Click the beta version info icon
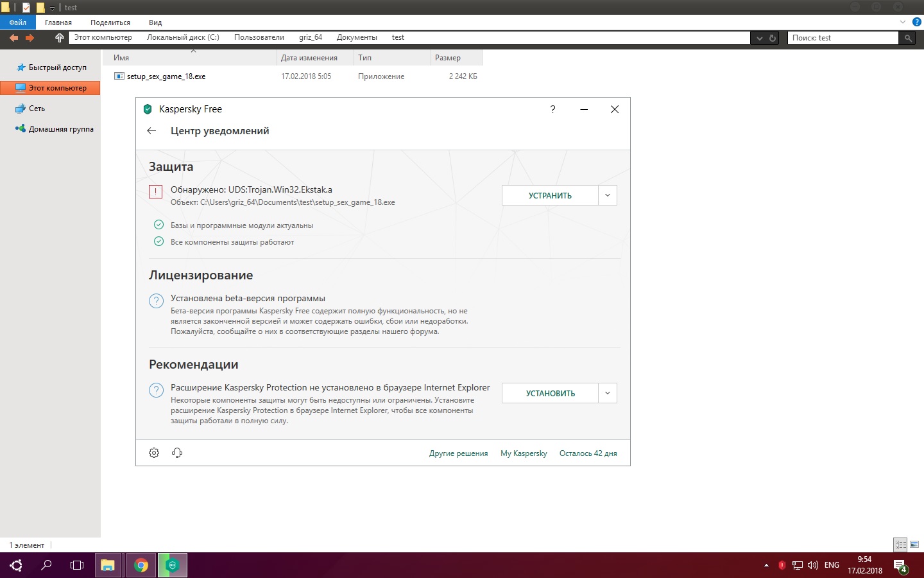The height and width of the screenshot is (578, 924). point(156,301)
